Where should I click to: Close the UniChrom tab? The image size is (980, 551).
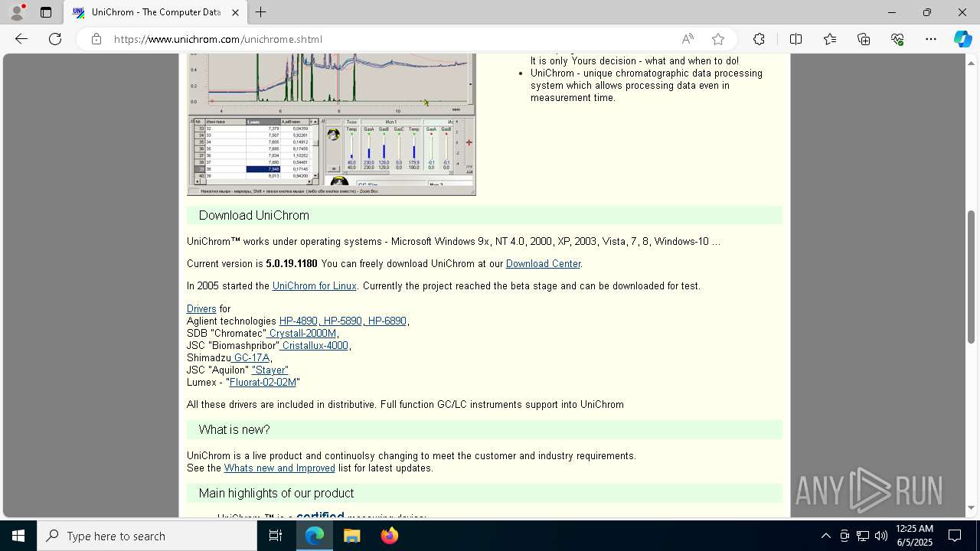[235, 12]
